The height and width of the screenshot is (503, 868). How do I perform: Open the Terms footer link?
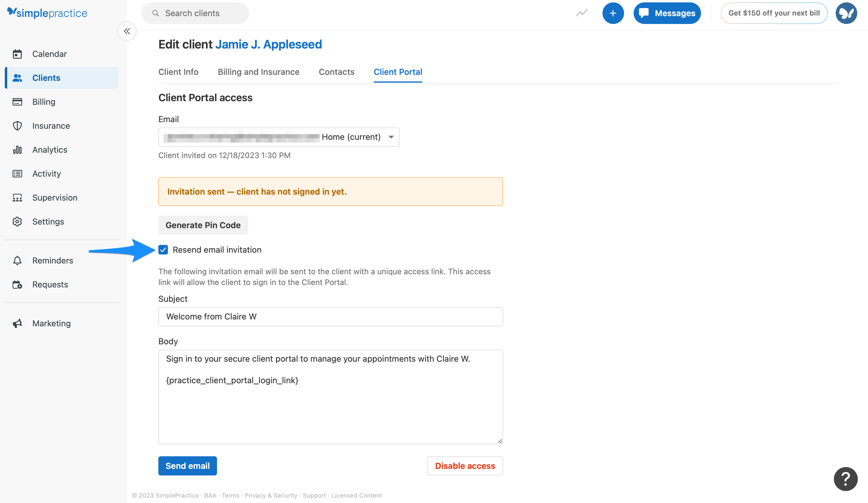point(230,496)
